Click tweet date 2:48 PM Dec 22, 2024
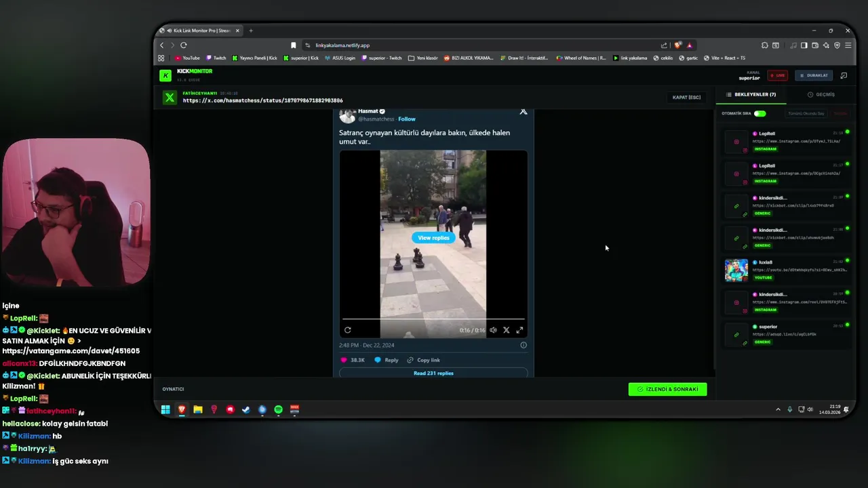The height and width of the screenshot is (488, 868). 367,345
